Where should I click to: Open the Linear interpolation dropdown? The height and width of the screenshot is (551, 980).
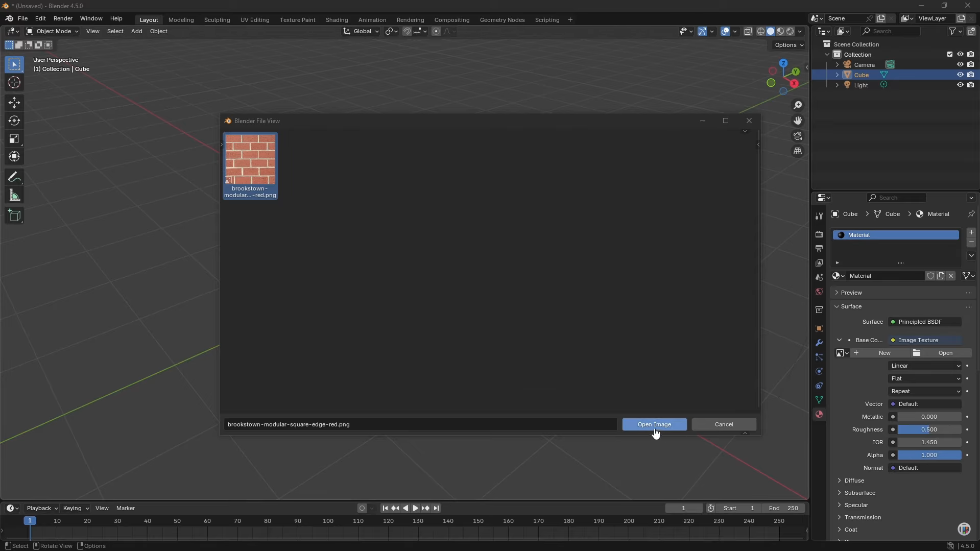click(925, 366)
